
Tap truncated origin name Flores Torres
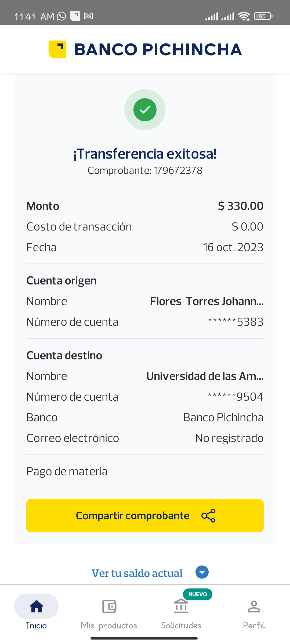(206, 301)
